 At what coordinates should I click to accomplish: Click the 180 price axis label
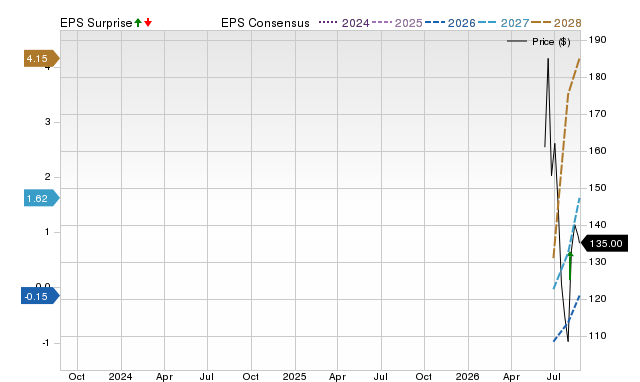click(x=598, y=77)
